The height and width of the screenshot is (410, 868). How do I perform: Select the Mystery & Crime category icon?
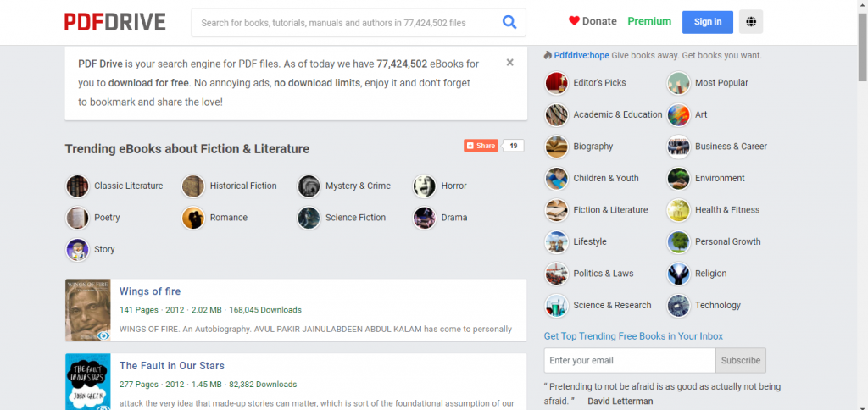(x=309, y=186)
